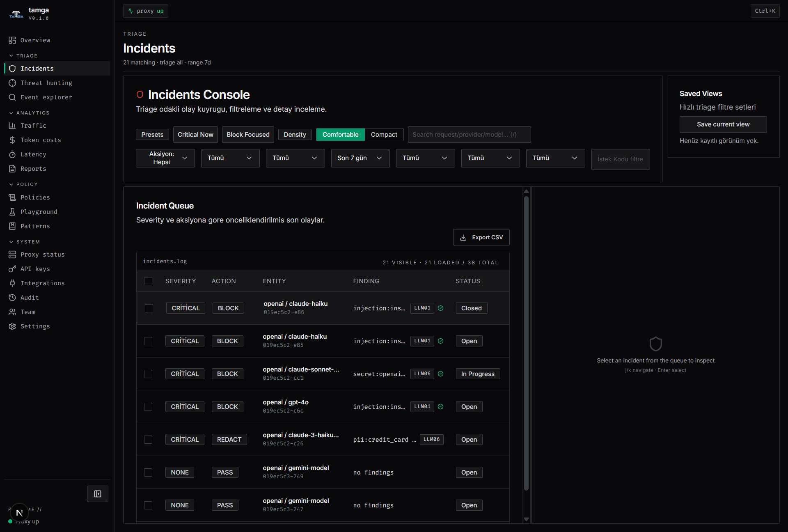
Task: Click the Patterns bookmark icon
Action: [x=12, y=226]
